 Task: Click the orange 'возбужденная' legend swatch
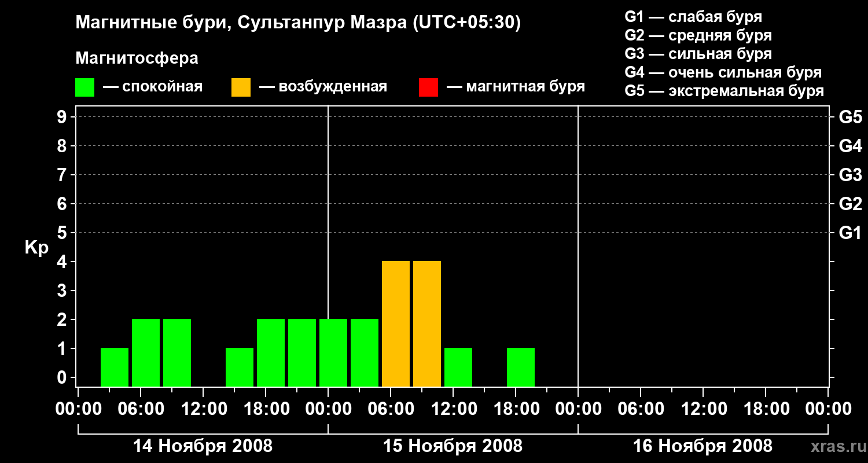(x=241, y=87)
